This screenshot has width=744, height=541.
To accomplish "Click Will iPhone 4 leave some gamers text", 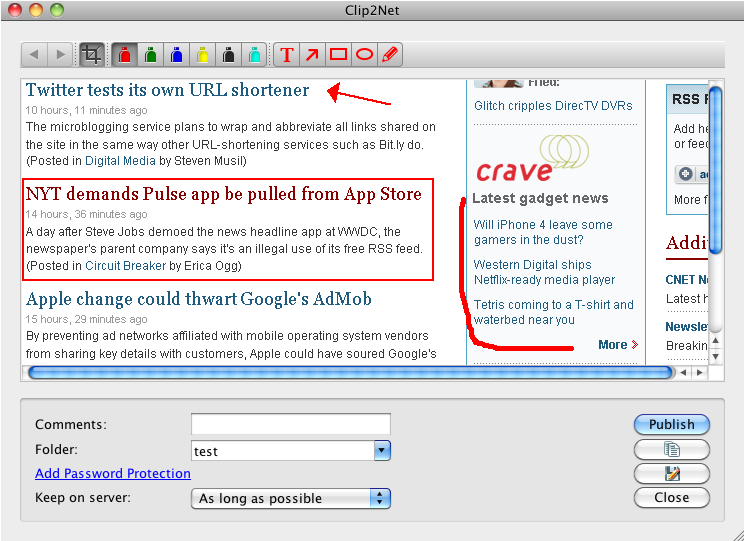I will [543, 232].
